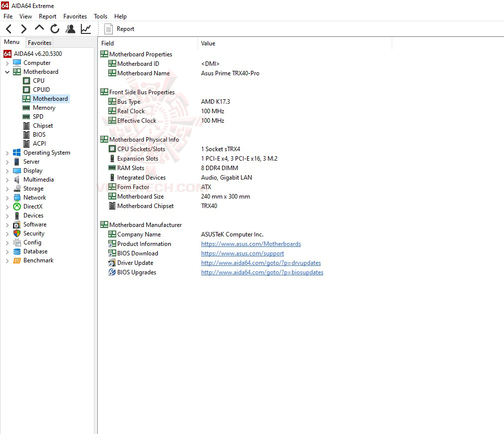
Task: Open the asus.com/Motherboards link
Action: point(251,244)
